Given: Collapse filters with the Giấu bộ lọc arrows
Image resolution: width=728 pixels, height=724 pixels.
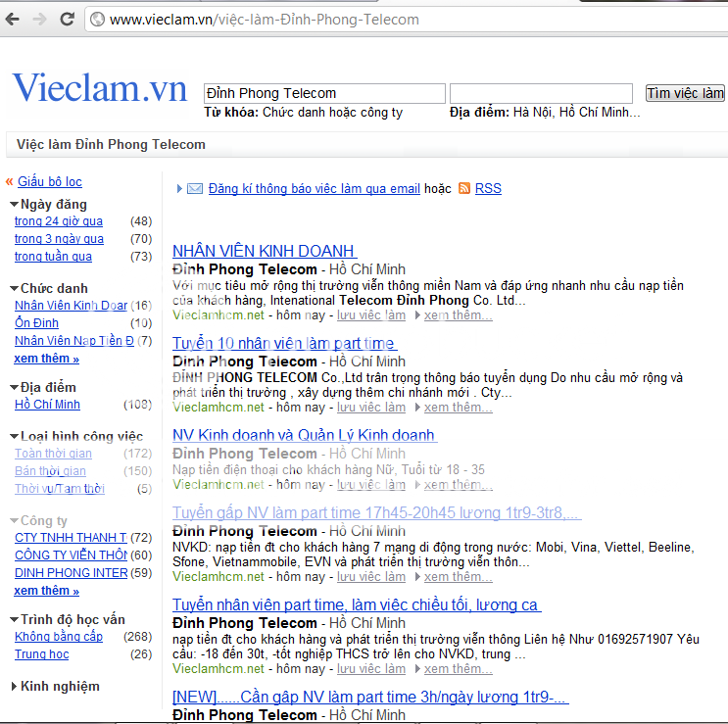Looking at the screenshot, I should 10,182.
